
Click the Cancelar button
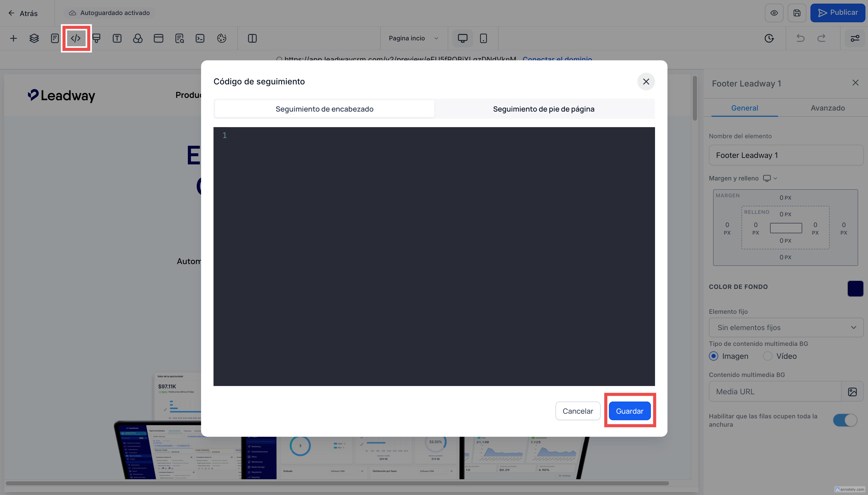[x=578, y=411]
